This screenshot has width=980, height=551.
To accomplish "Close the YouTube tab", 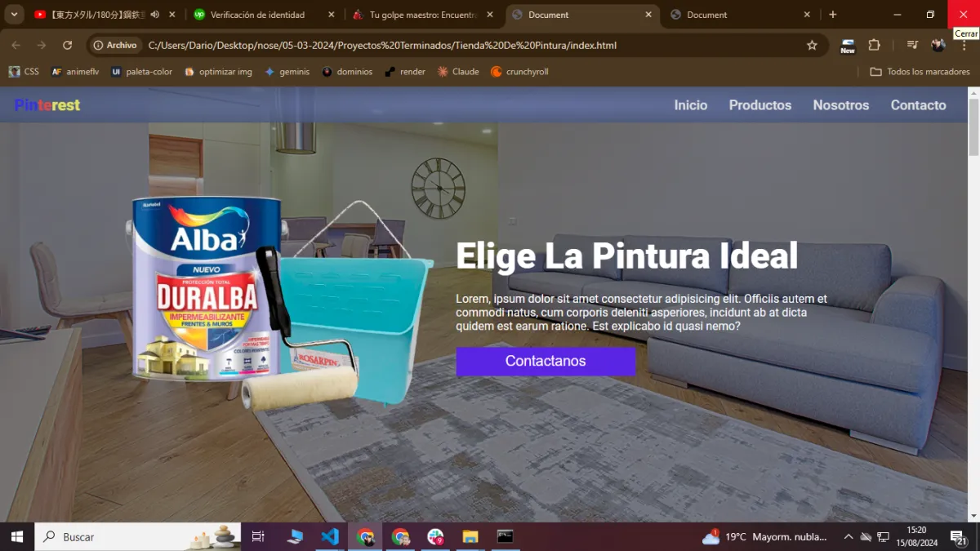I will (x=172, y=15).
